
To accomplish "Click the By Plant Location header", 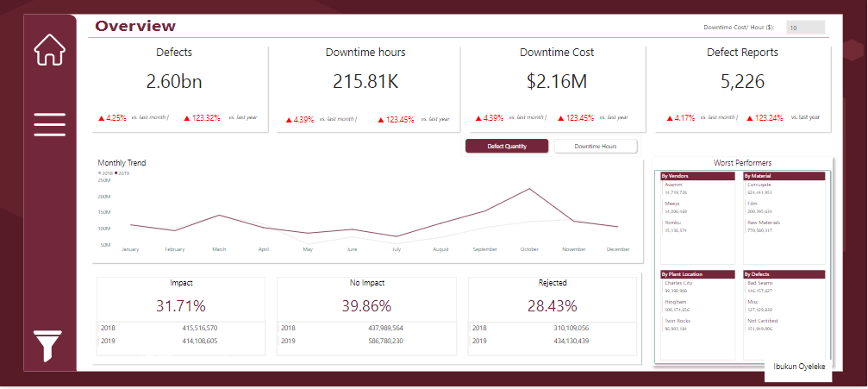I will 697,274.
